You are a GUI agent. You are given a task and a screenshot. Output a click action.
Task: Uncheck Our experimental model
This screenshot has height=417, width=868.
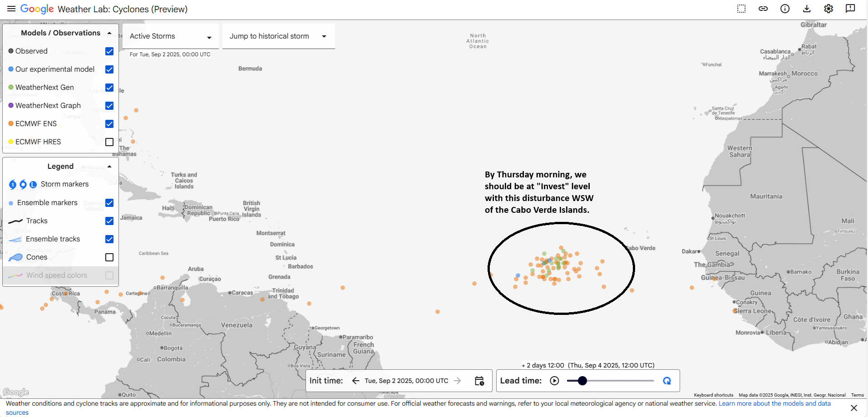[x=109, y=69]
